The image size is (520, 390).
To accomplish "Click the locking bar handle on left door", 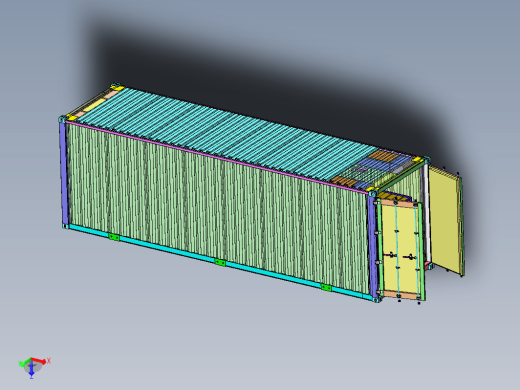I will tap(391, 256).
